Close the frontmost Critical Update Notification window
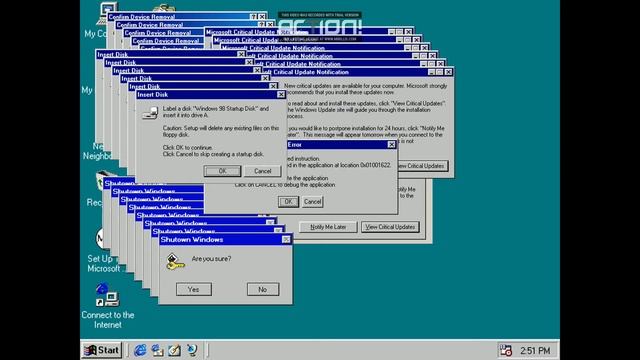Viewport: 640px width, 360px height. [x=449, y=72]
